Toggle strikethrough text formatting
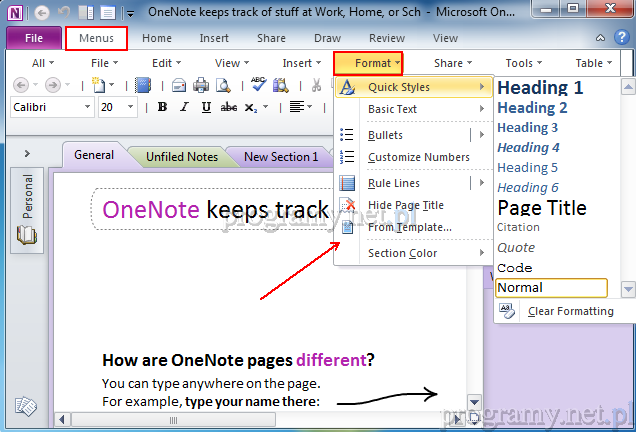 point(228,107)
